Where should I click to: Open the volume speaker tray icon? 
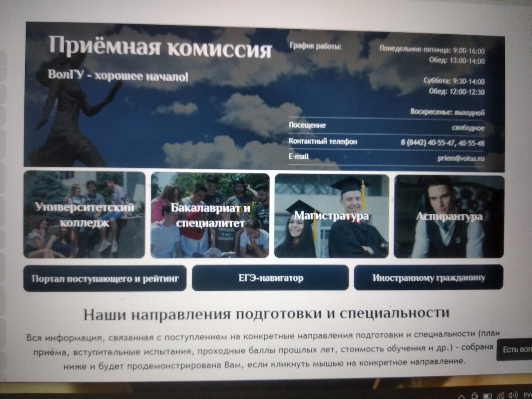tap(513, 394)
